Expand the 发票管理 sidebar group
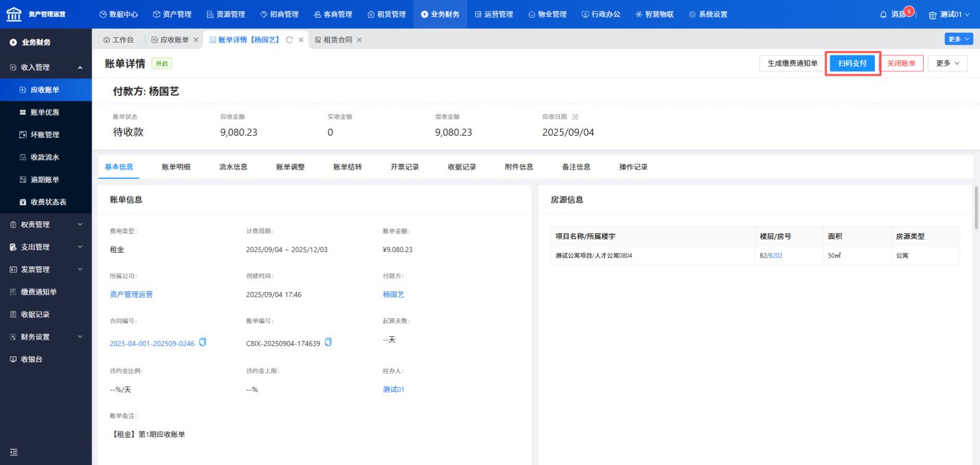The width and height of the screenshot is (980, 465). click(x=46, y=269)
